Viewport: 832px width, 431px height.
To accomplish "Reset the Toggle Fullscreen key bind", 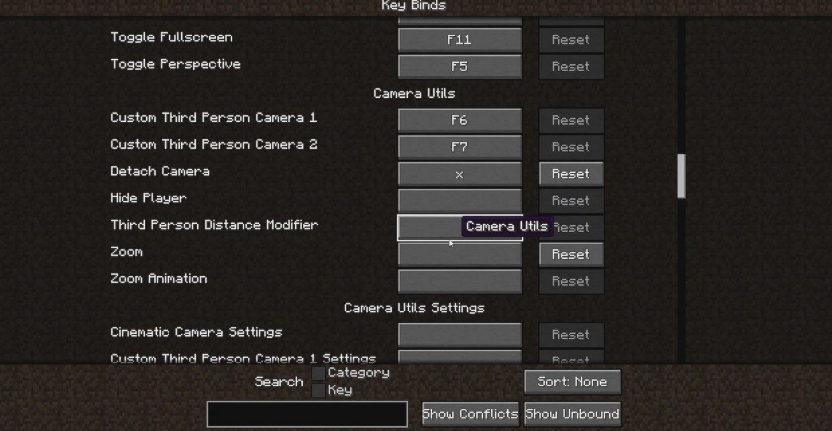I will [571, 40].
